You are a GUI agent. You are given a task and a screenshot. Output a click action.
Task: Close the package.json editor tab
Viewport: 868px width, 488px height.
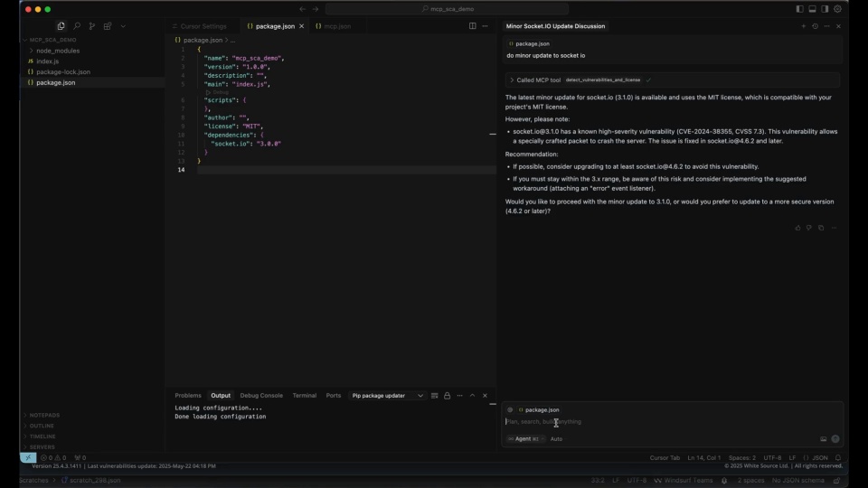coord(302,26)
